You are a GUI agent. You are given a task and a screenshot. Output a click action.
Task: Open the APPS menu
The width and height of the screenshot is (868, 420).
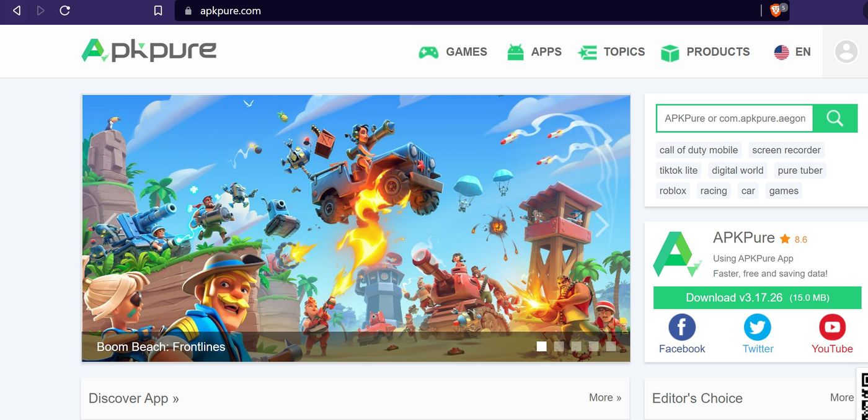click(534, 52)
